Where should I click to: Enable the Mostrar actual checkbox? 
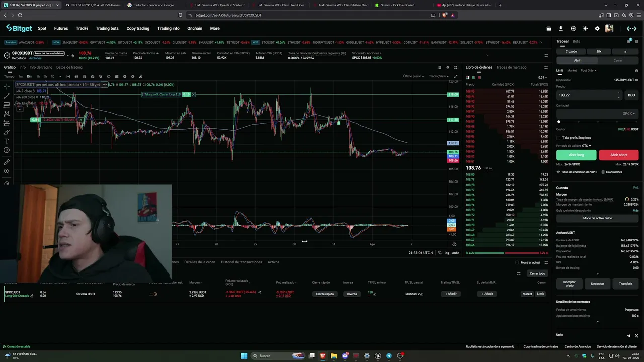click(x=517, y=262)
